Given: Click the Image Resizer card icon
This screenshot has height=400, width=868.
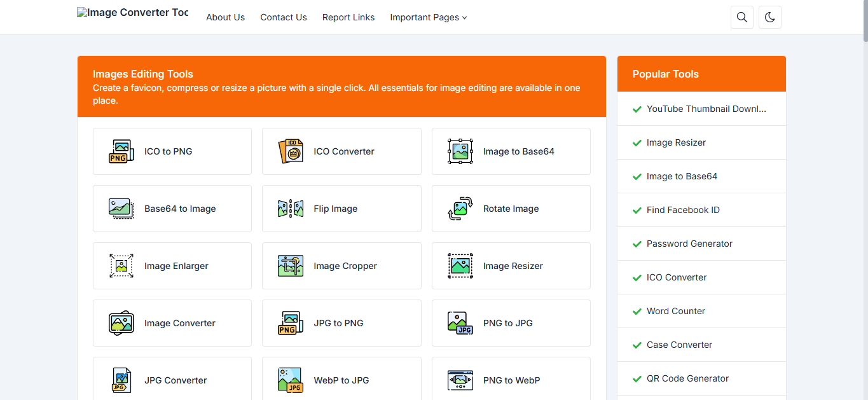Looking at the screenshot, I should pos(460,266).
